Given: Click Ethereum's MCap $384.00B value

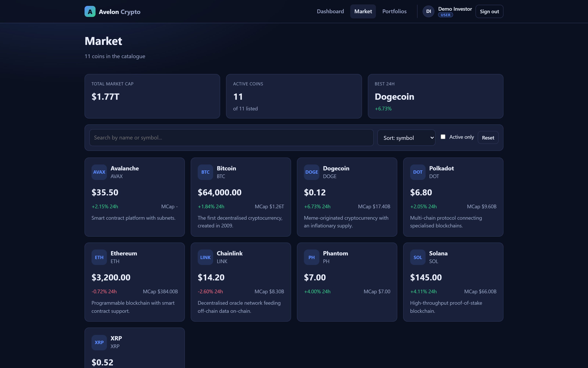Looking at the screenshot, I should [160, 292].
